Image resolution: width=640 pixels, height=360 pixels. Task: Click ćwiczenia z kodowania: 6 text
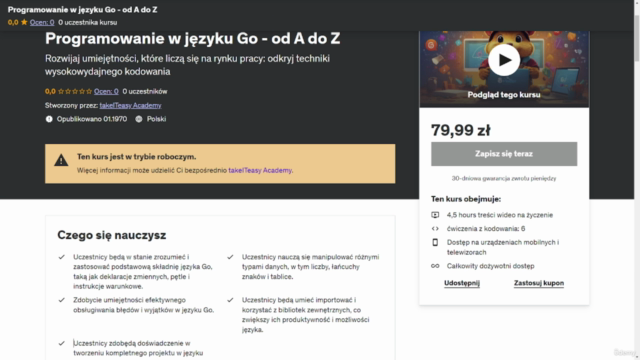tap(486, 229)
